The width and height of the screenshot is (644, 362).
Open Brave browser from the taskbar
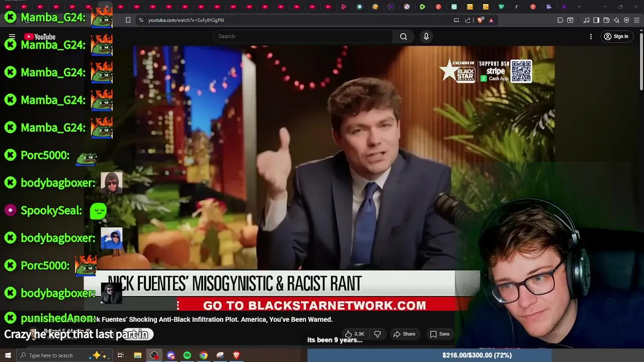(x=236, y=355)
